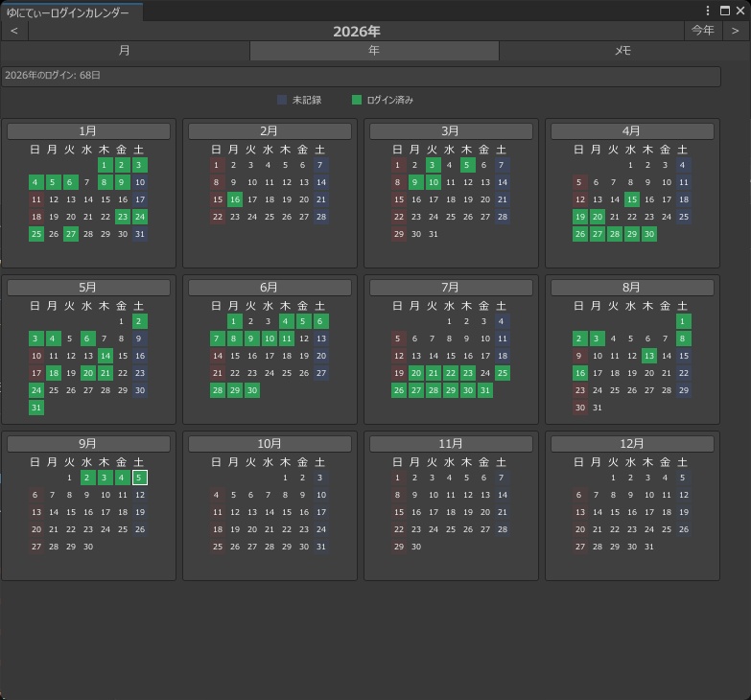Click September 2 logged-in day
This screenshot has width=751, height=700.
coord(86,478)
